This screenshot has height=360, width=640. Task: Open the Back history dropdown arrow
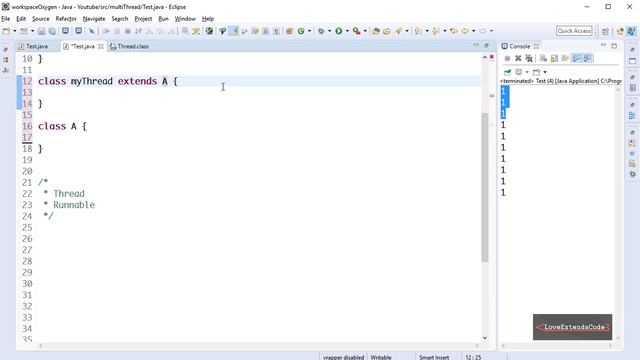473,31
